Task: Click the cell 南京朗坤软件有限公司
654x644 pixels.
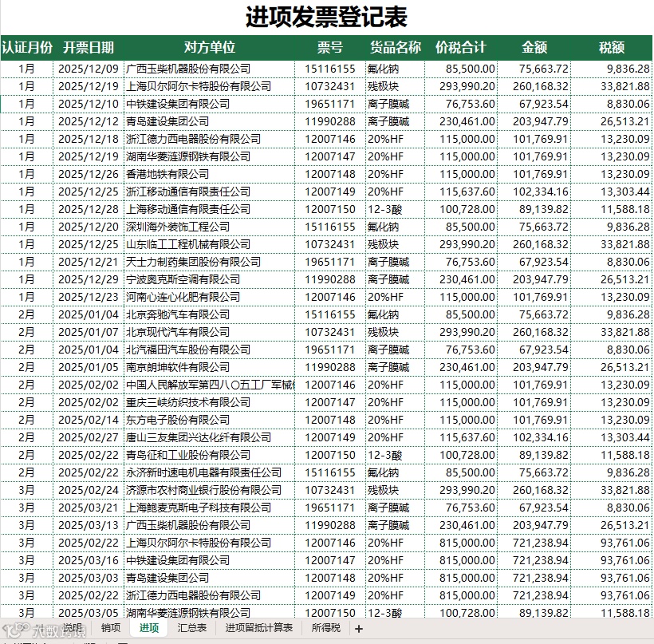Action: point(210,367)
